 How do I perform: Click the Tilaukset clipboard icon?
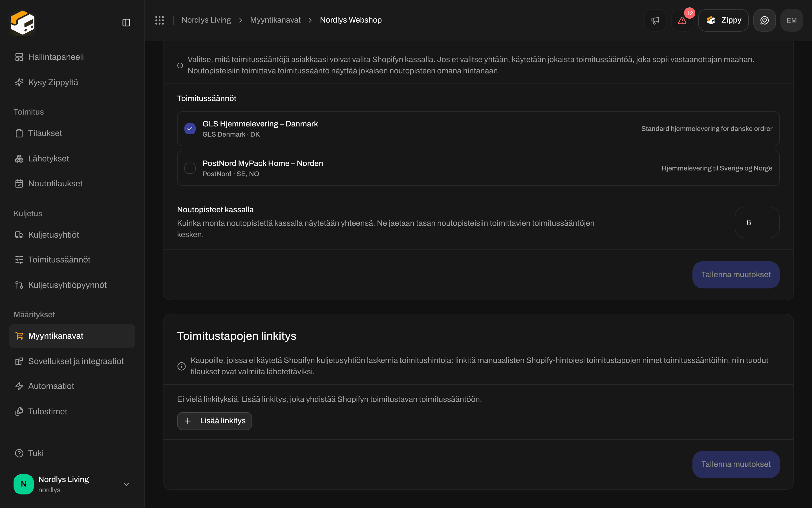coord(19,133)
